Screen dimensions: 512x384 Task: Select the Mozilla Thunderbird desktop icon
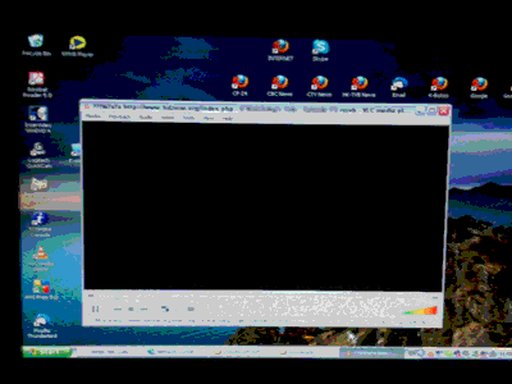coord(42,326)
